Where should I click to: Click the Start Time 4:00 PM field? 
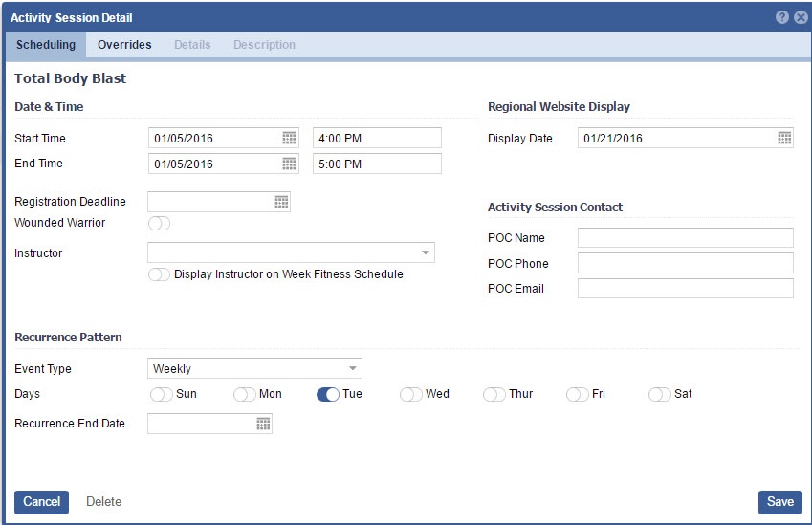point(377,139)
